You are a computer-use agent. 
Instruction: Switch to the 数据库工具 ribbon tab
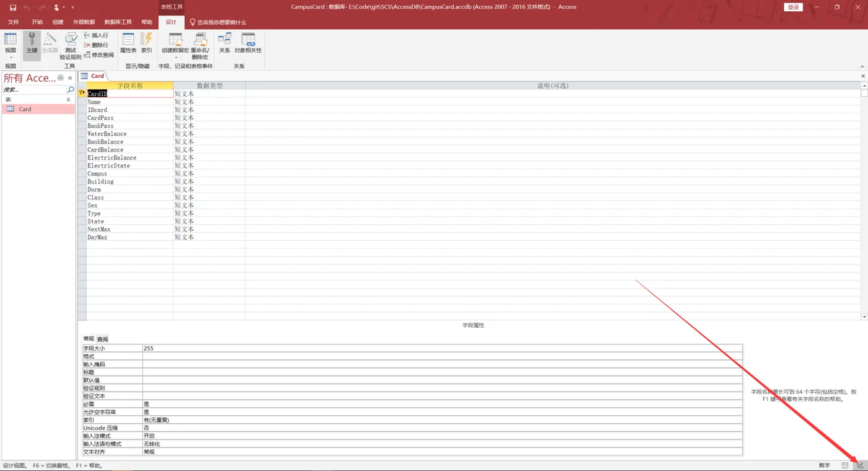click(118, 22)
